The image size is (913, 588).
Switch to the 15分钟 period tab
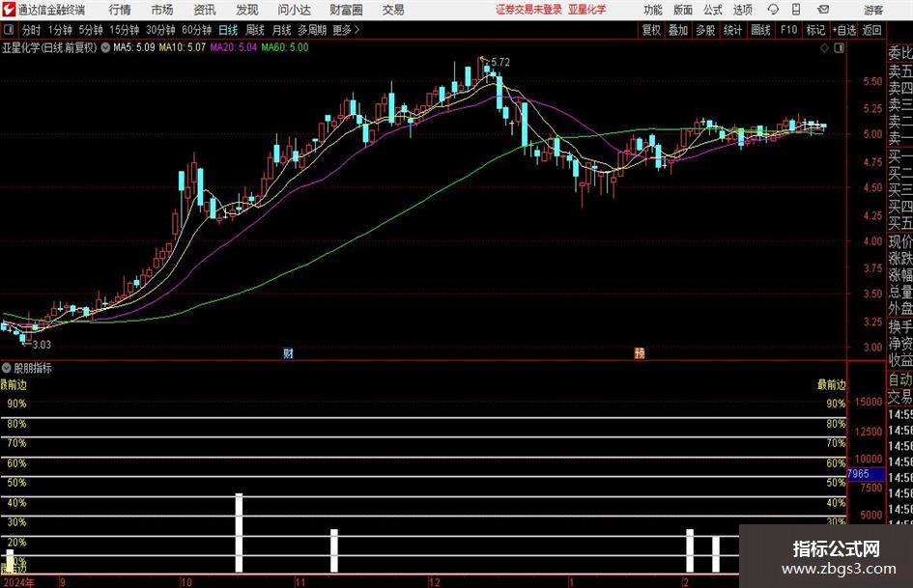(x=125, y=30)
